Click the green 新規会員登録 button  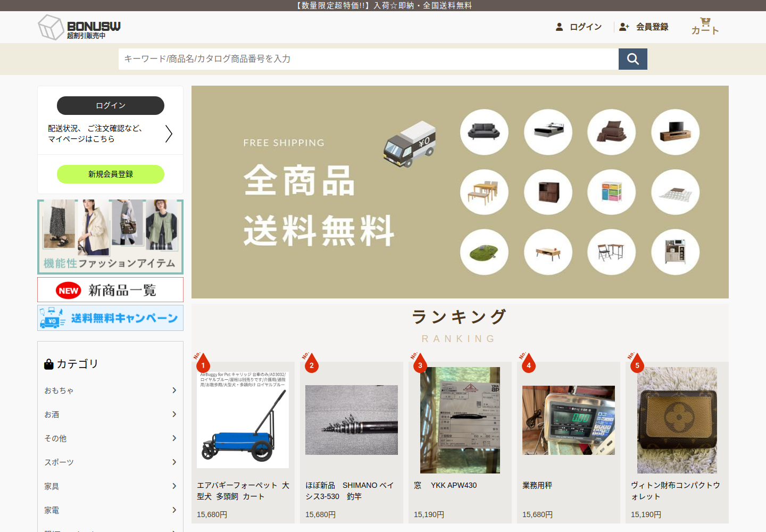pos(111,174)
